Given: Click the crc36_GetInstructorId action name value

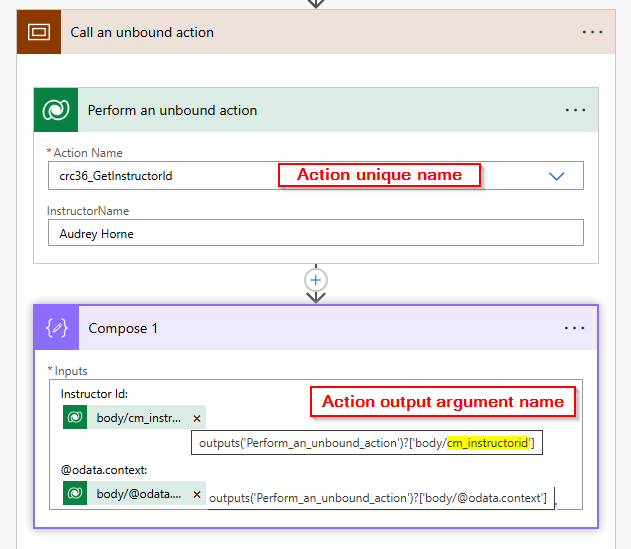Looking at the screenshot, I should pos(116,176).
